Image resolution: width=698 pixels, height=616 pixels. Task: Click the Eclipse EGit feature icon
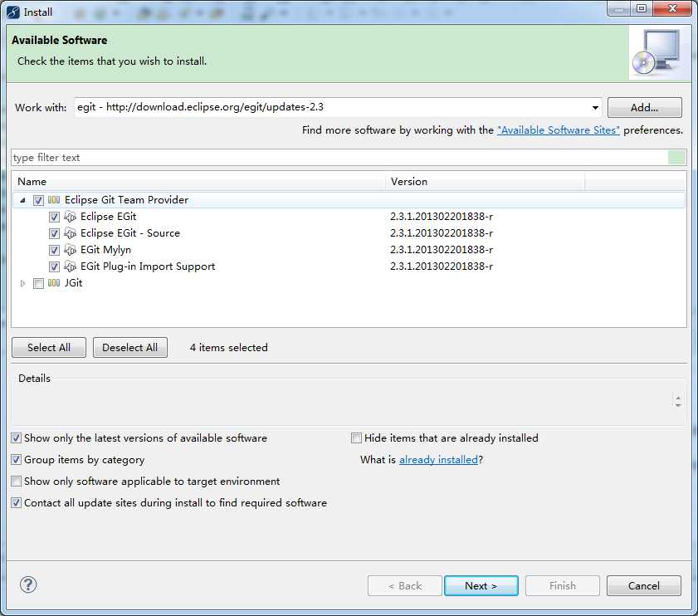(70, 217)
